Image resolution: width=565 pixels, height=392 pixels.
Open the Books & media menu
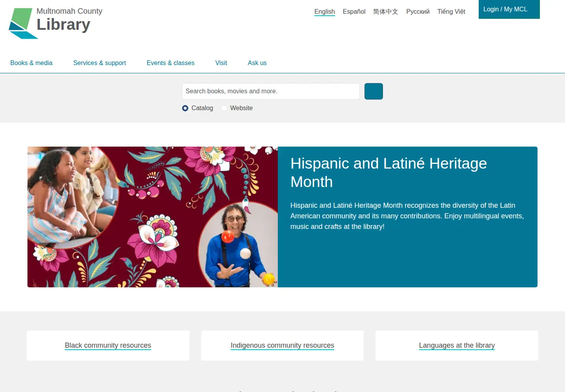pyautogui.click(x=31, y=63)
